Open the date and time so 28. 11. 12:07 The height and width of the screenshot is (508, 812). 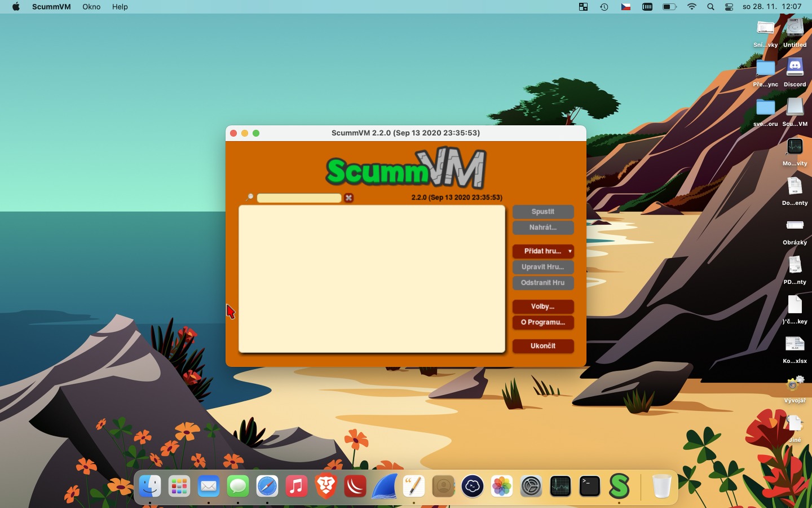[772, 7]
